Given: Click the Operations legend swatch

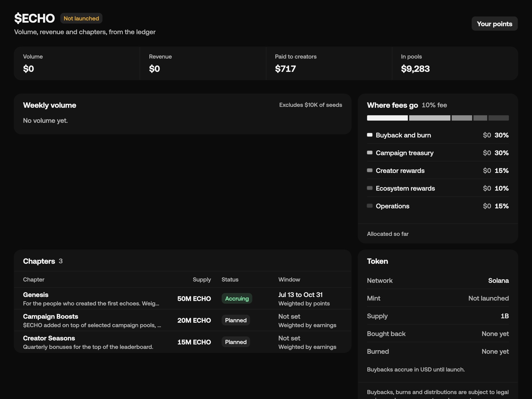Looking at the screenshot, I should click(x=370, y=206).
